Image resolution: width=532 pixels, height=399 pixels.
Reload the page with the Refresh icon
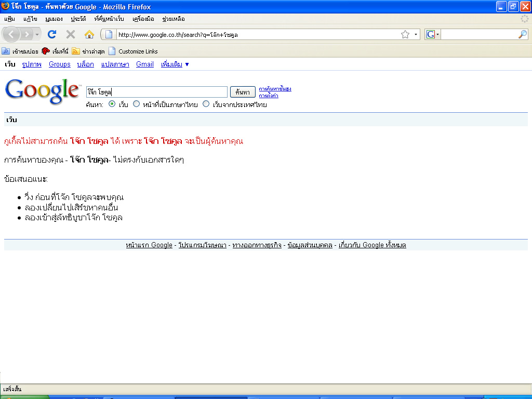[x=52, y=34]
